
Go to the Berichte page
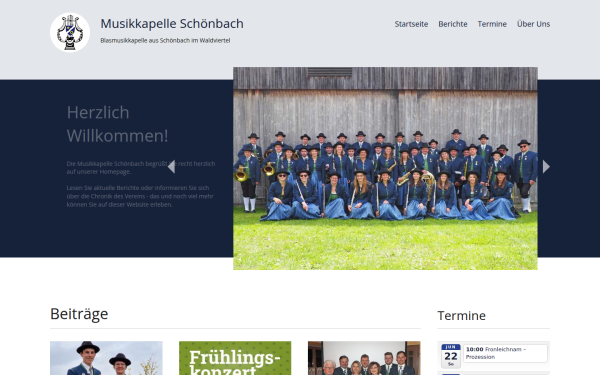pos(453,24)
